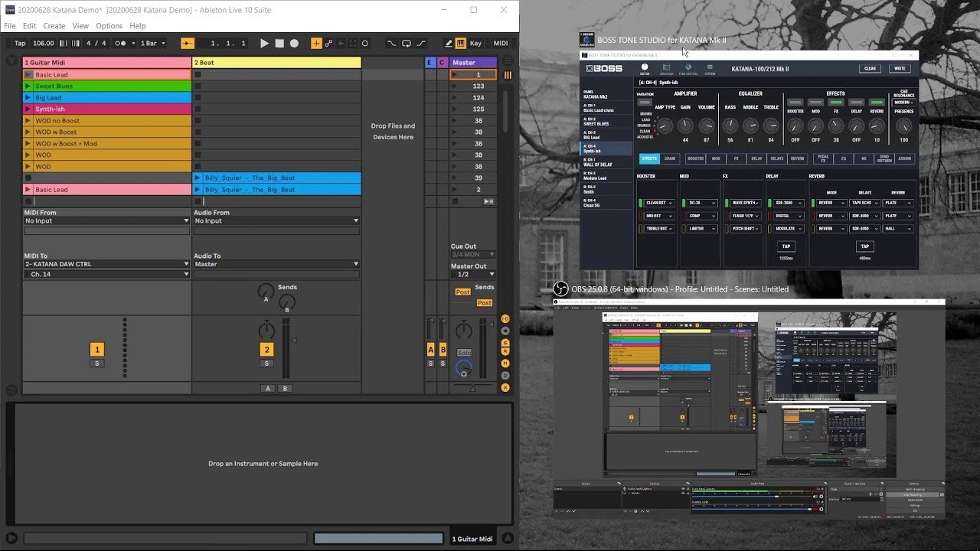Solo track 2 with its S button
This screenshot has height=551, width=980.
(x=266, y=363)
